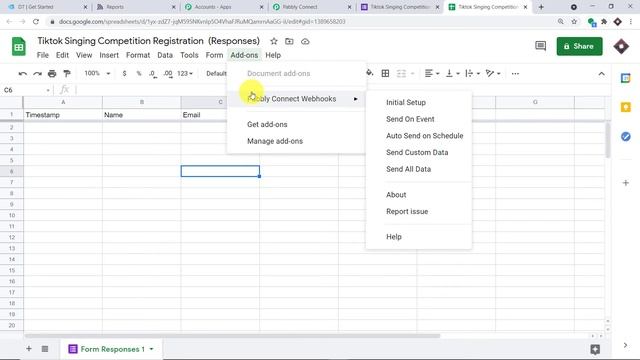
Task: Open the Form menu
Action: click(x=214, y=55)
